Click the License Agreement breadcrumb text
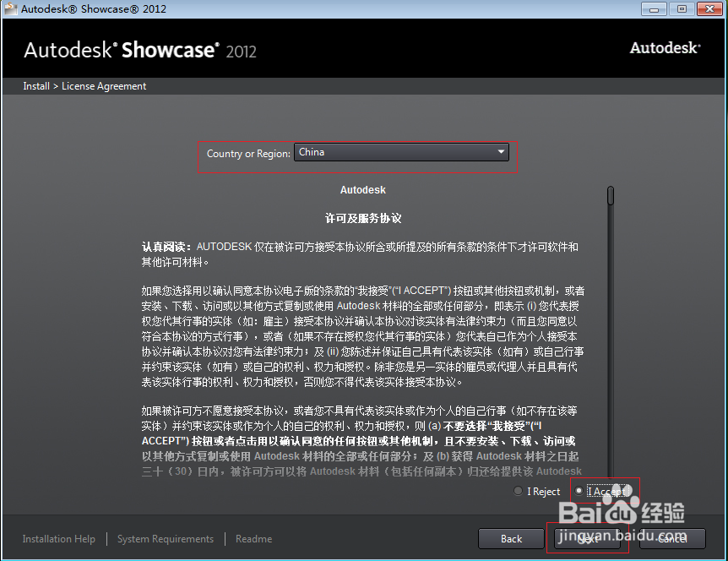Screen dimensions: 728x561 tap(104, 86)
